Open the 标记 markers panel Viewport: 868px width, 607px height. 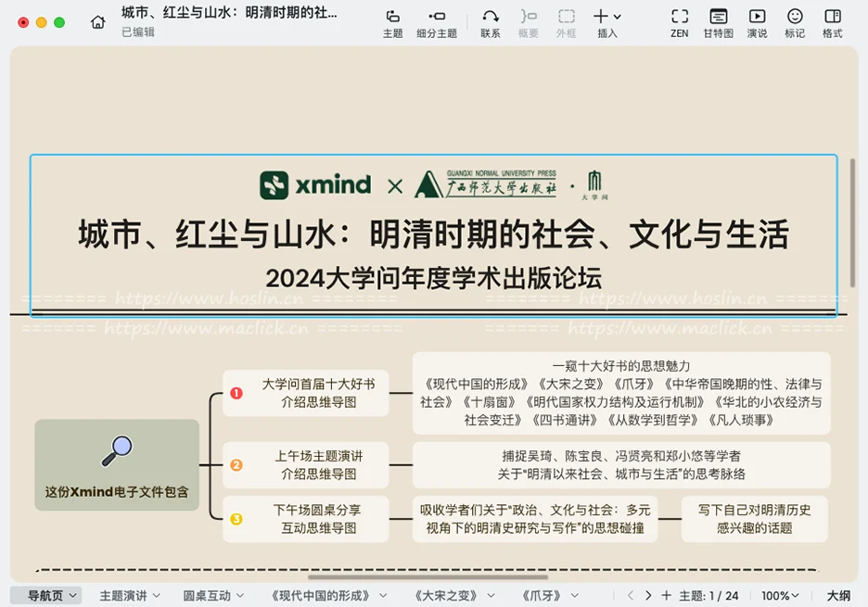[x=795, y=23]
